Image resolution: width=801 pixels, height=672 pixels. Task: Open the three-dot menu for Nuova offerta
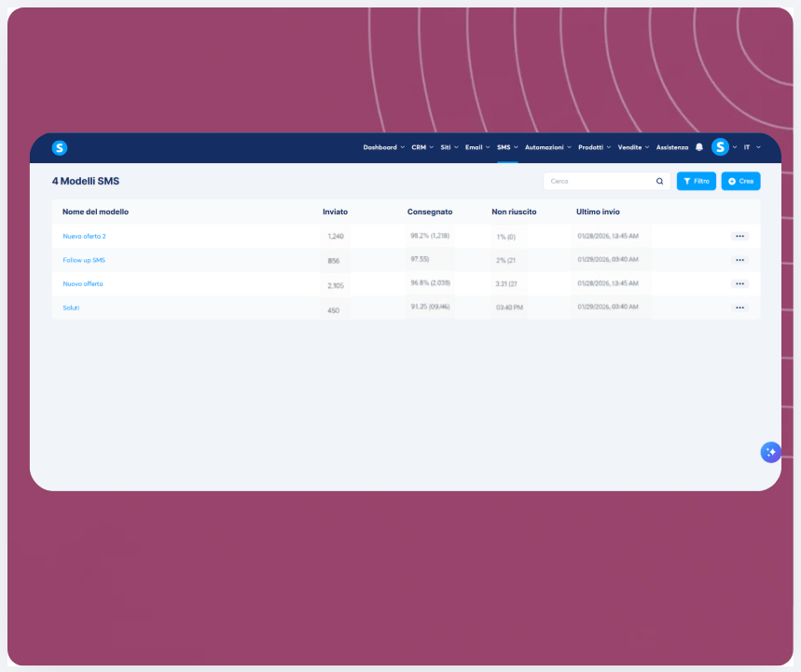coord(739,283)
